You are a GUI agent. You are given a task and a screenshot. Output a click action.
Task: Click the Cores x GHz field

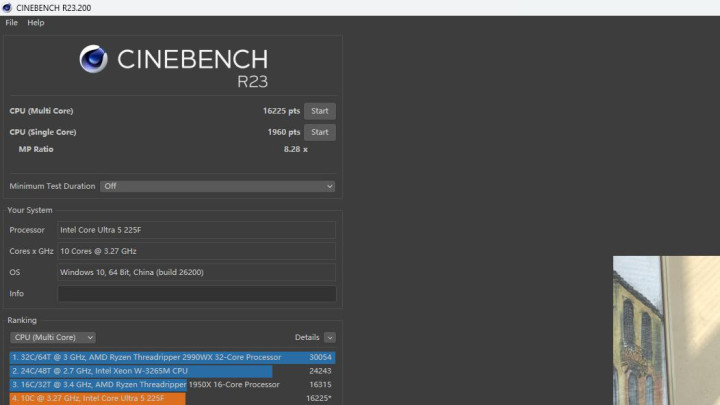(x=197, y=251)
